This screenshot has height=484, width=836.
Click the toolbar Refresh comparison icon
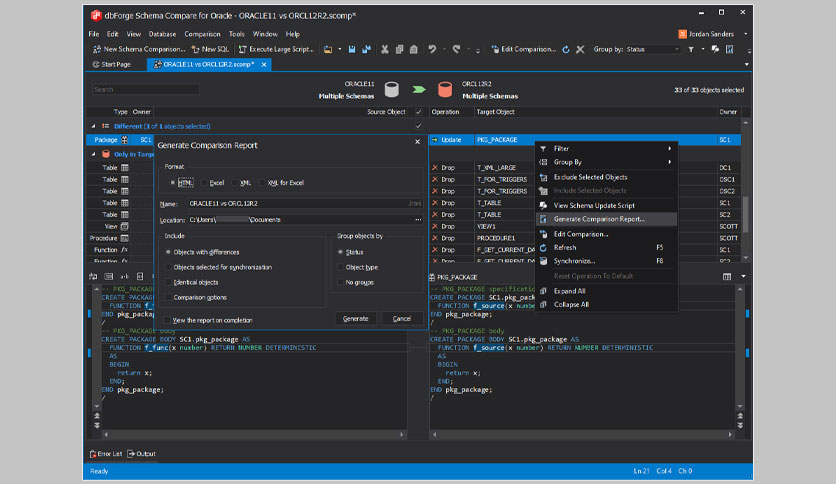click(566, 49)
